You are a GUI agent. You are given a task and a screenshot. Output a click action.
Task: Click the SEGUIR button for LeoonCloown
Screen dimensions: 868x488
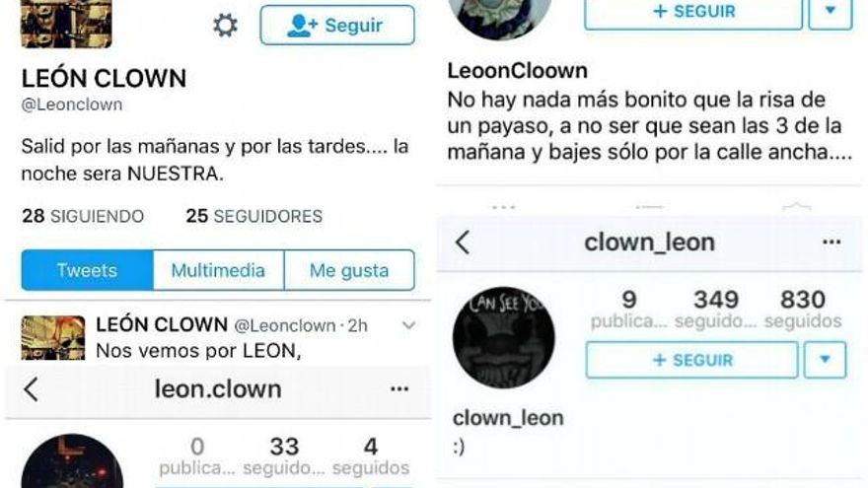(x=693, y=11)
